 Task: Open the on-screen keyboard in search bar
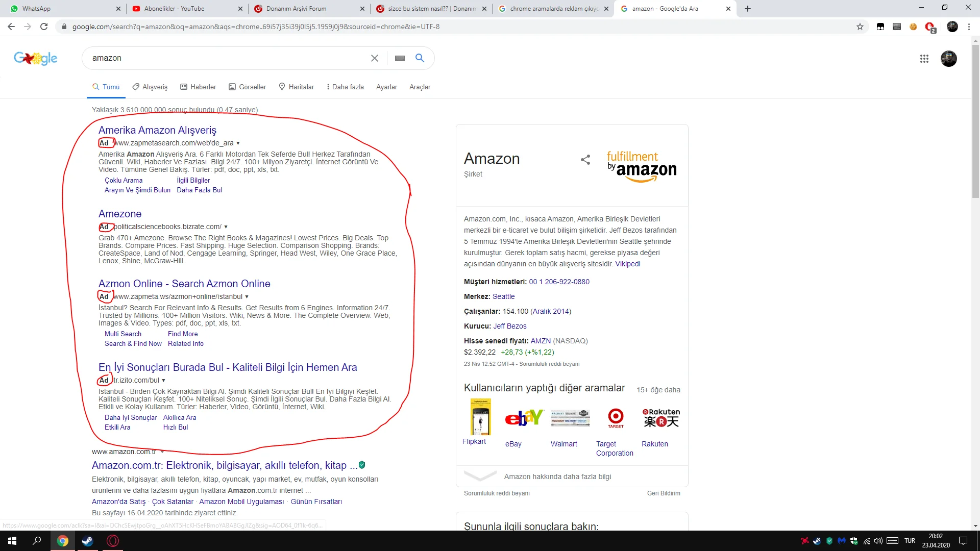point(400,58)
